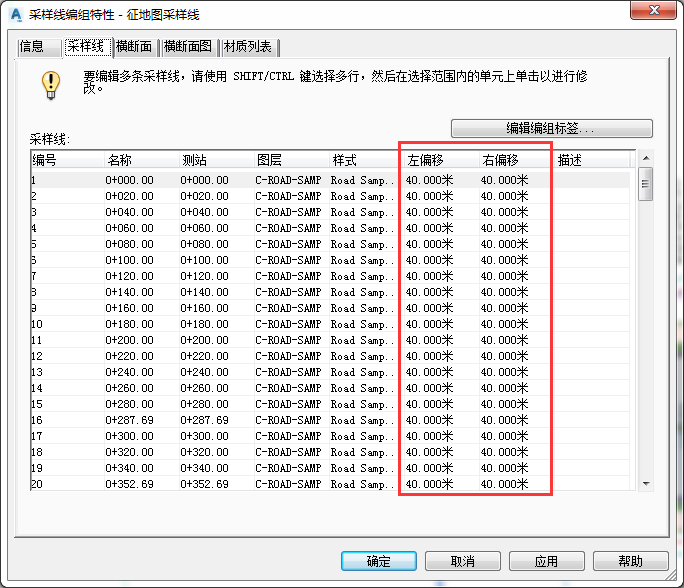Image resolution: width=684 pixels, height=588 pixels.
Task: Select row number 10
Action: click(x=37, y=324)
